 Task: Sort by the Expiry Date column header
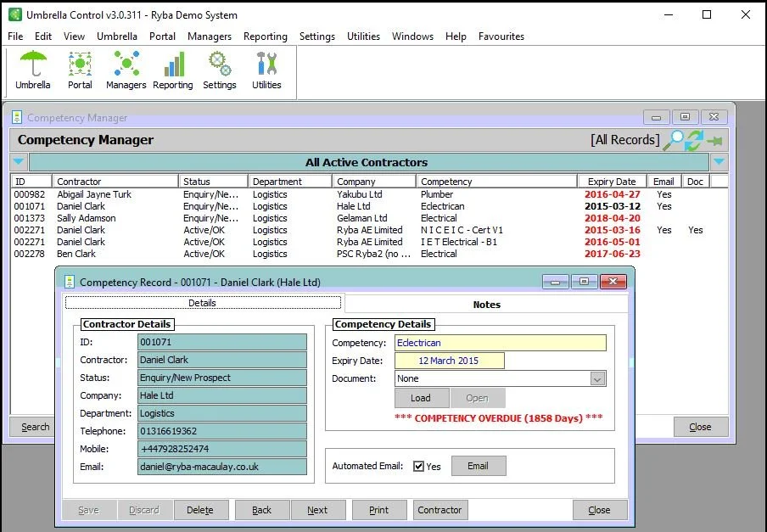click(612, 182)
